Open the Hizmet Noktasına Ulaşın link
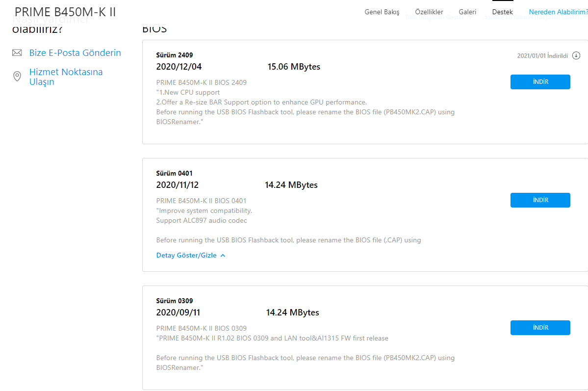The width and height of the screenshot is (588, 391). pyautogui.click(x=66, y=77)
